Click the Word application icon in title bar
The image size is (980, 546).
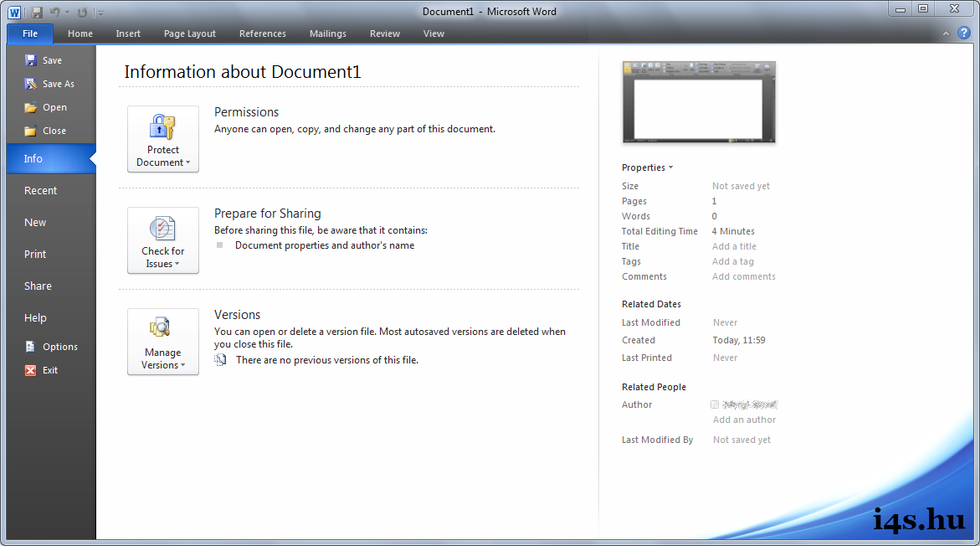pyautogui.click(x=14, y=12)
